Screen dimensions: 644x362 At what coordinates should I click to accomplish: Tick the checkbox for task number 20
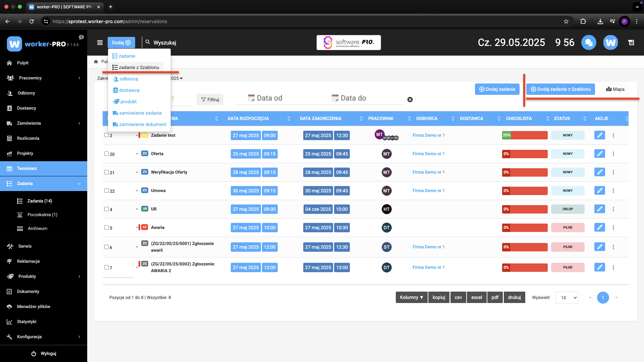(106, 154)
